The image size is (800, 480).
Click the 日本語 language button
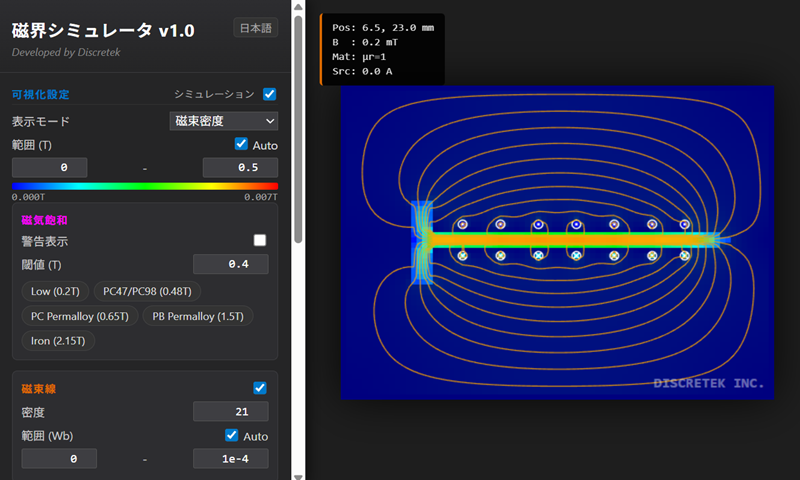pos(256,28)
